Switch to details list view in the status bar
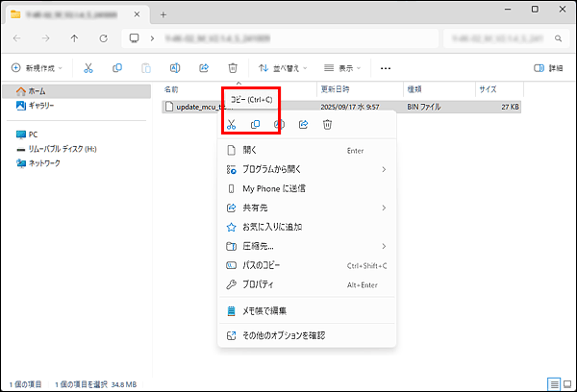 552,383
